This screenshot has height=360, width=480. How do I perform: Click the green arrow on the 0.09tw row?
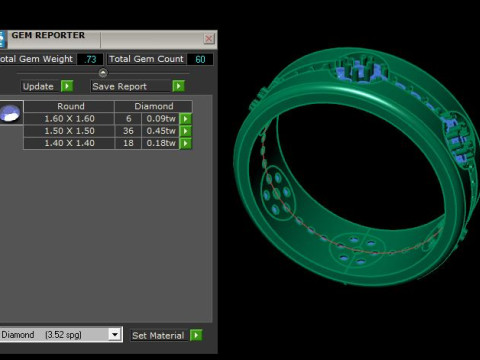[x=186, y=119]
